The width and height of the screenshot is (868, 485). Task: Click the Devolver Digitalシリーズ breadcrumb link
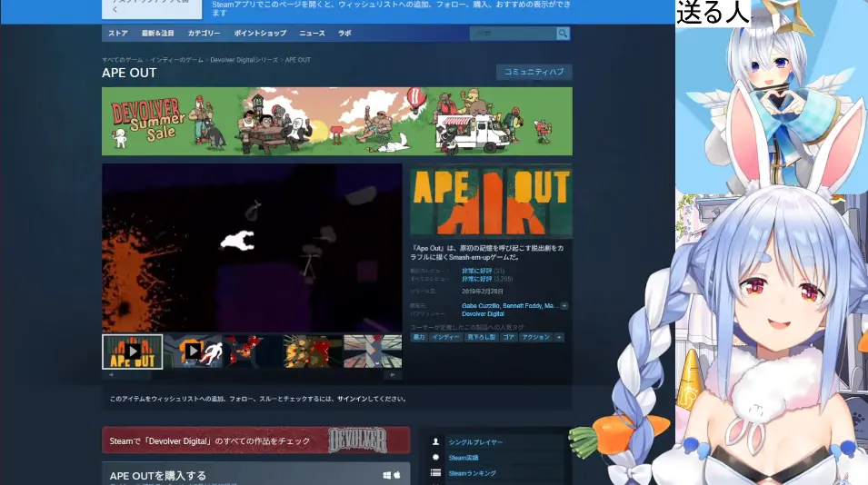point(244,60)
